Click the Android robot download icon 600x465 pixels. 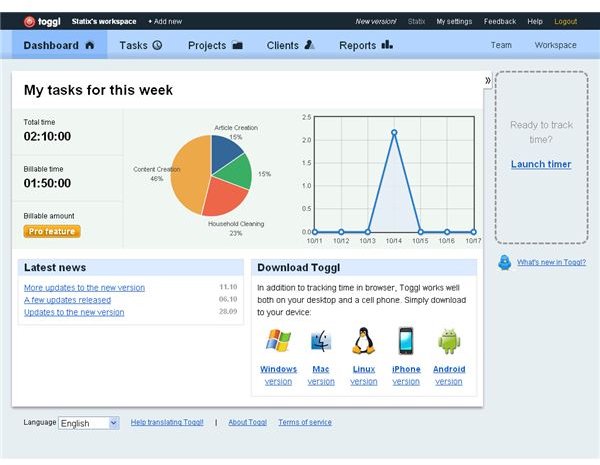[449, 341]
